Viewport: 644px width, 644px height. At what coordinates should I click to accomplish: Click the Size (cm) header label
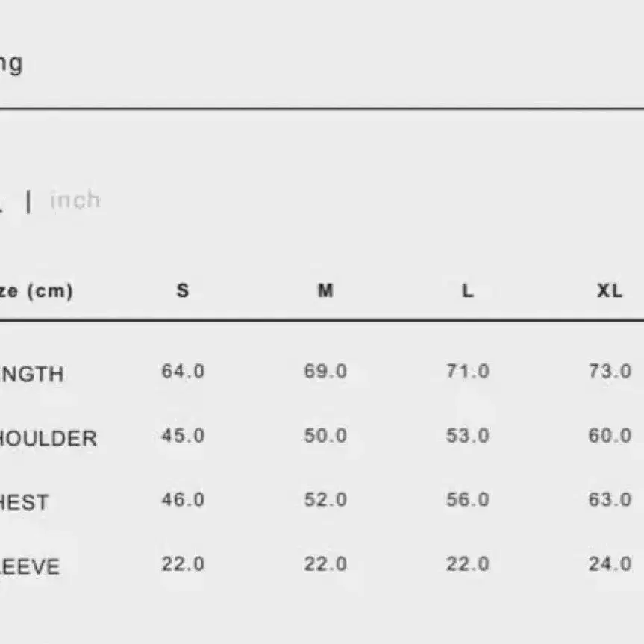(37, 291)
